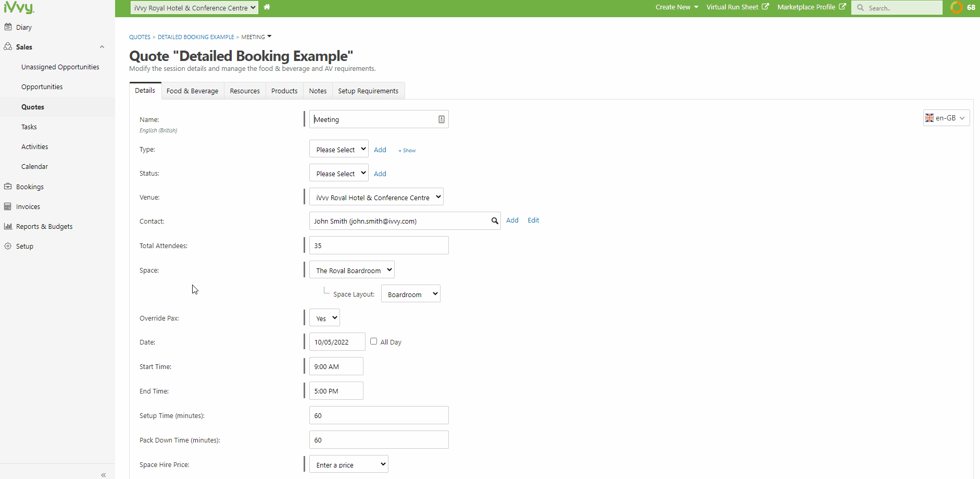
Task: Click Add link next to Status
Action: [380, 174]
